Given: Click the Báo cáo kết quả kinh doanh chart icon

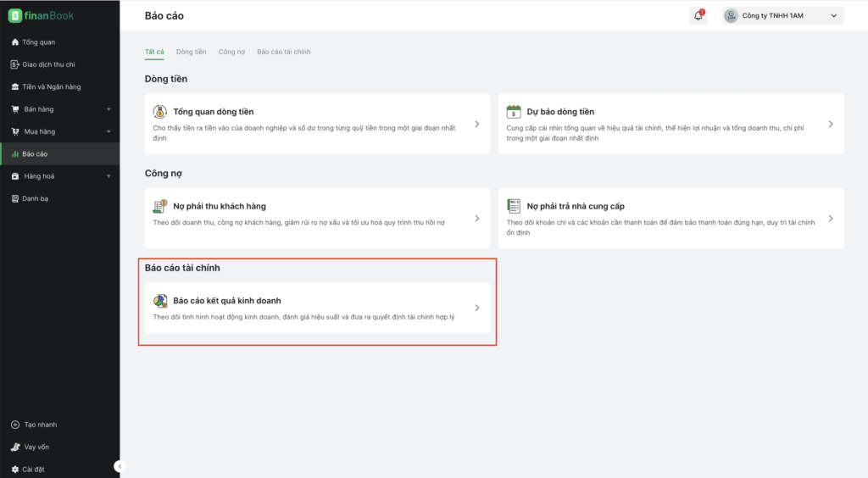Looking at the screenshot, I should pos(160,301).
